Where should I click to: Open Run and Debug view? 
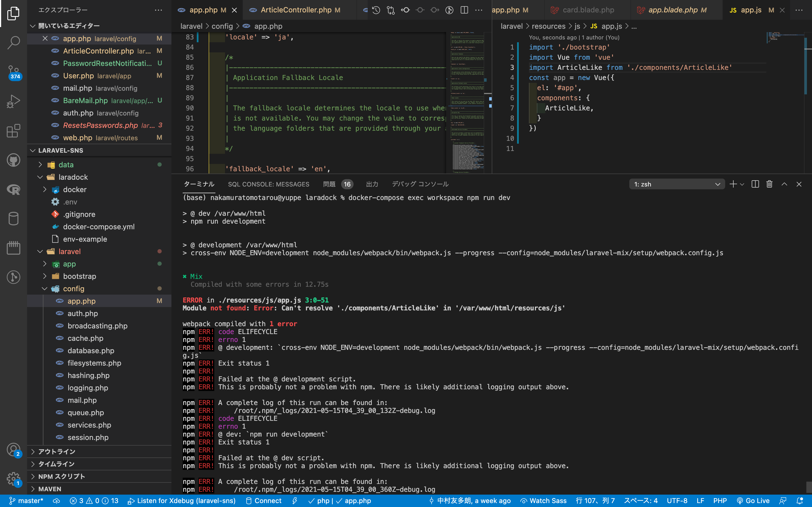click(14, 101)
